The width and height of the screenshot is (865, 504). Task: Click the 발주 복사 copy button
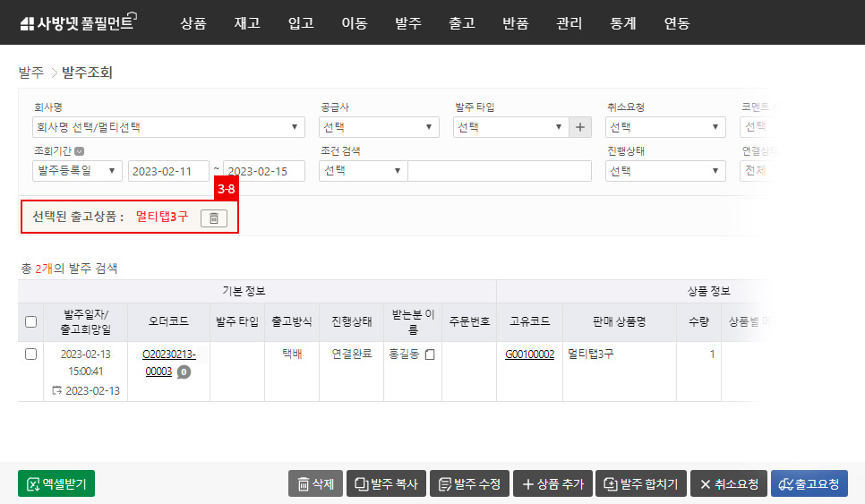point(386,483)
